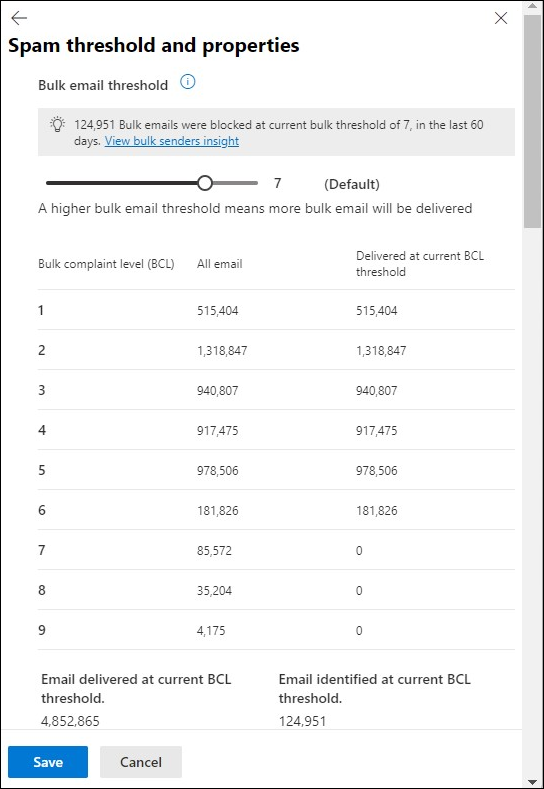The height and width of the screenshot is (789, 544).
Task: Click the bulk threshold slider handle
Action: point(205,183)
